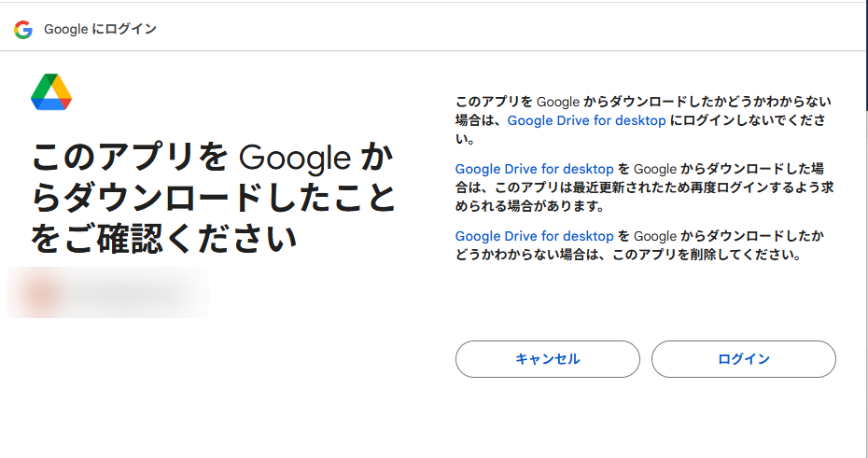Click heading line "をご確認ください"
Viewport: 868px width, 458px height.
[x=163, y=239]
